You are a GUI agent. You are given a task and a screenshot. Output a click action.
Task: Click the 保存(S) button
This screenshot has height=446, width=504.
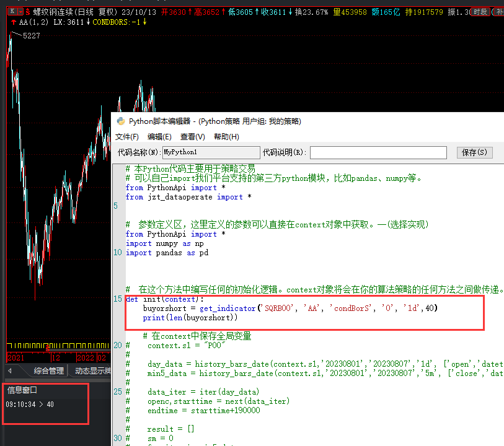coord(474,152)
